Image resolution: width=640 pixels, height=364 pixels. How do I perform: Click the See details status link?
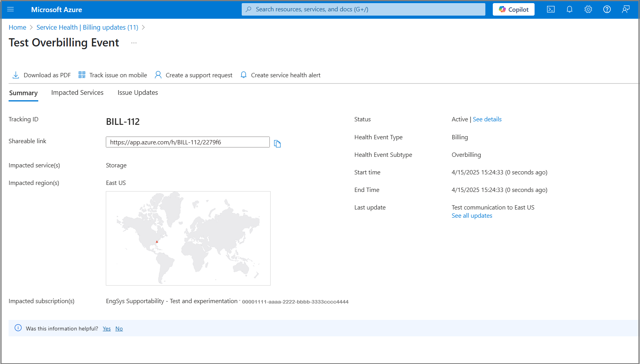point(487,119)
